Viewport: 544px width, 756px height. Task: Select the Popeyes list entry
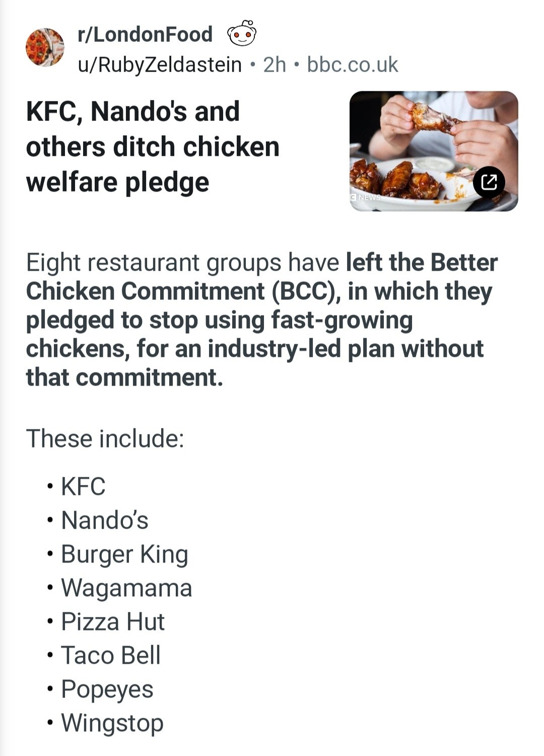(107, 689)
